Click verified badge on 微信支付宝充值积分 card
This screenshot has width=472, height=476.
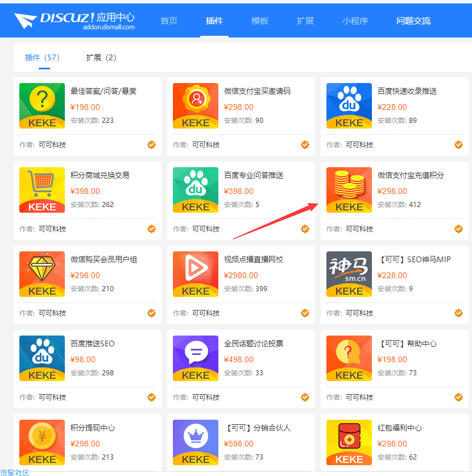pos(459,229)
